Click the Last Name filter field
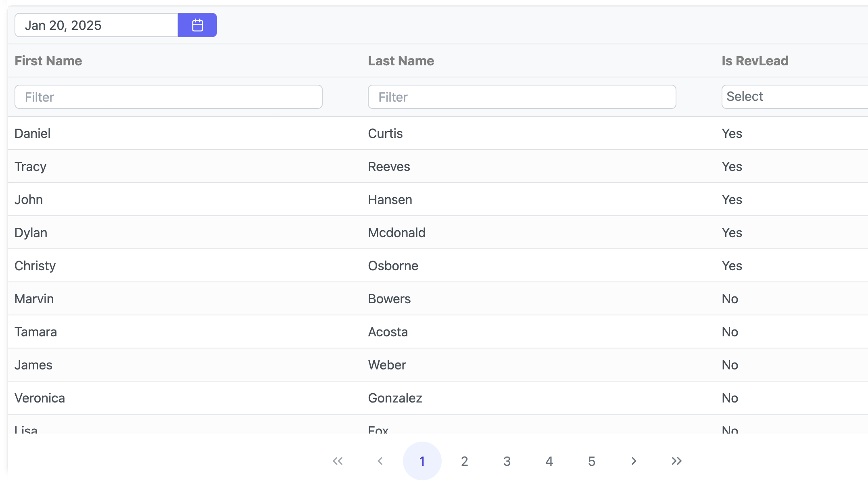The height and width of the screenshot is (488, 868). pos(522,97)
